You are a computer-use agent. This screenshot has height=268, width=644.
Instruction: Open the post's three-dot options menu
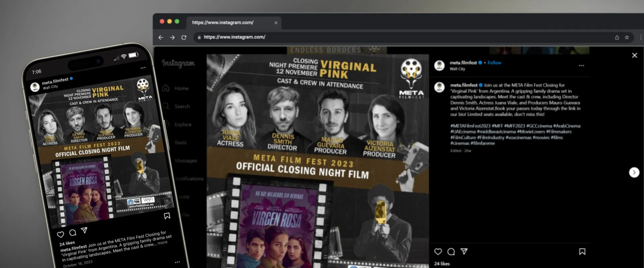point(581,66)
